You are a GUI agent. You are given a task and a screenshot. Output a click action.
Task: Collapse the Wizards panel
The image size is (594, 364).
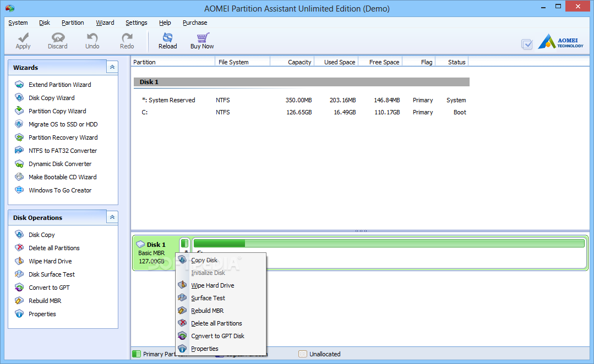112,67
